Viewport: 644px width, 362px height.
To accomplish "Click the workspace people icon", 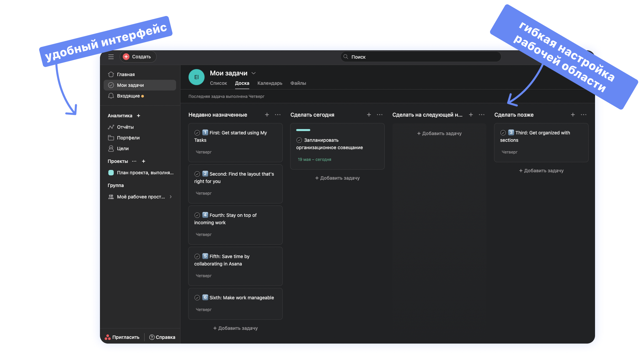I will click(111, 197).
